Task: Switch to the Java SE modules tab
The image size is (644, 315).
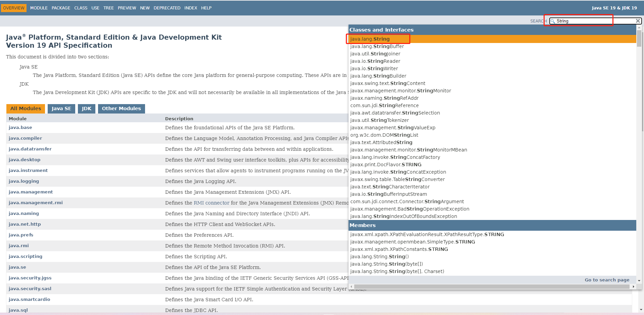Action: click(61, 108)
